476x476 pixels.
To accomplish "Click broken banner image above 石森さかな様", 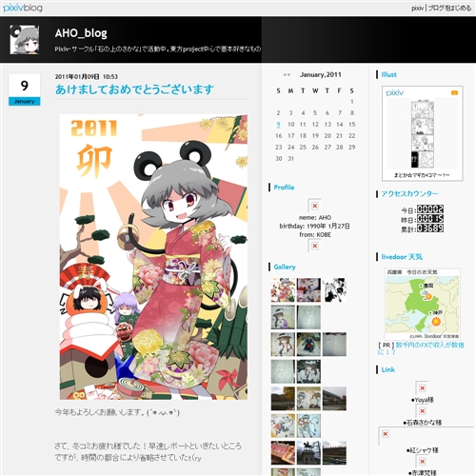I will (422, 411).
